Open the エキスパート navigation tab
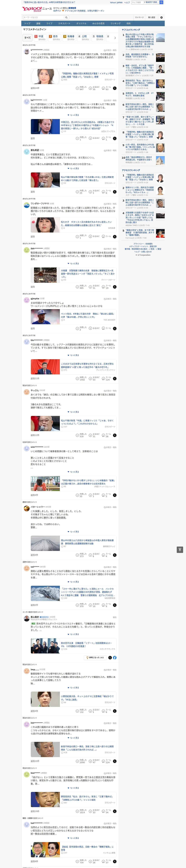The image size is (186, 868). pos(64,24)
